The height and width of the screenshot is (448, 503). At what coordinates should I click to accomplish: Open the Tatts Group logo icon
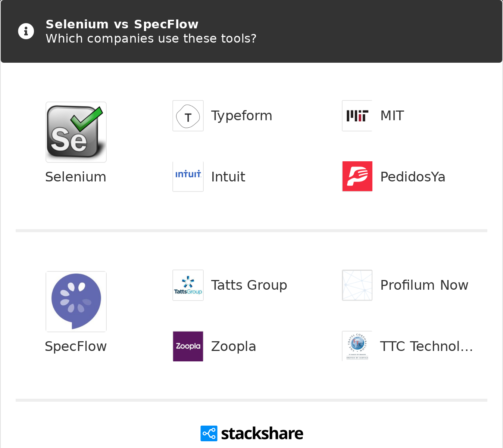(x=188, y=285)
